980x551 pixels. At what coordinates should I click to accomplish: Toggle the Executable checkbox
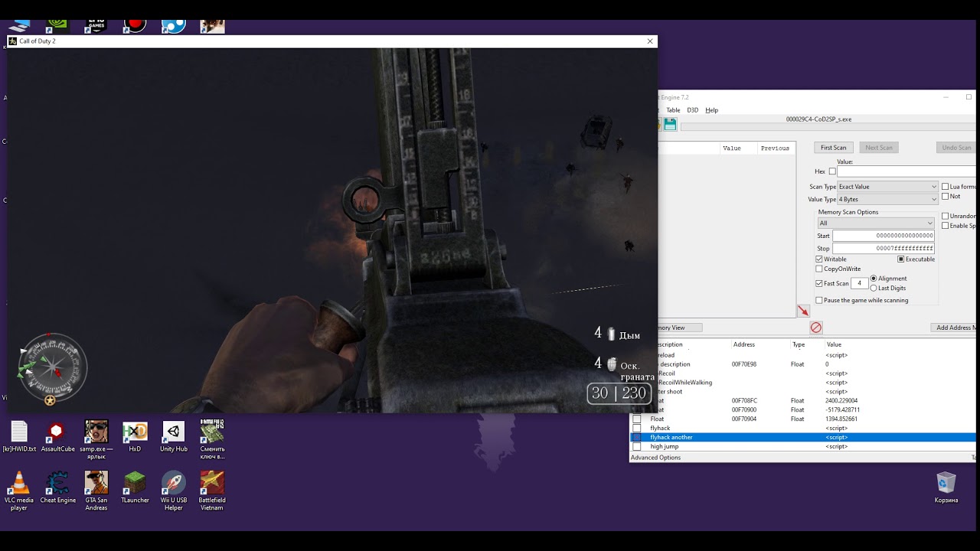pyautogui.click(x=901, y=259)
